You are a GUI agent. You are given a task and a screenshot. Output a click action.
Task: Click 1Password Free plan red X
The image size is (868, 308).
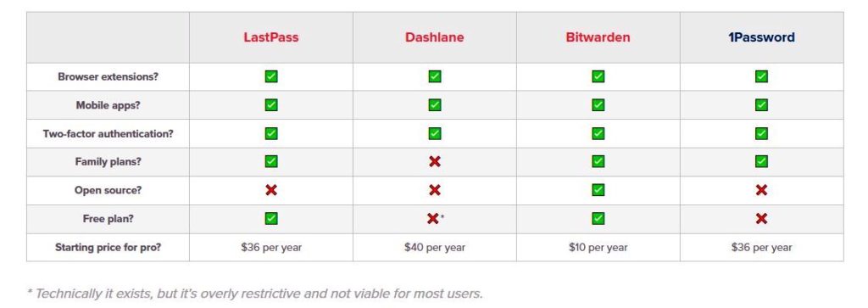click(762, 219)
